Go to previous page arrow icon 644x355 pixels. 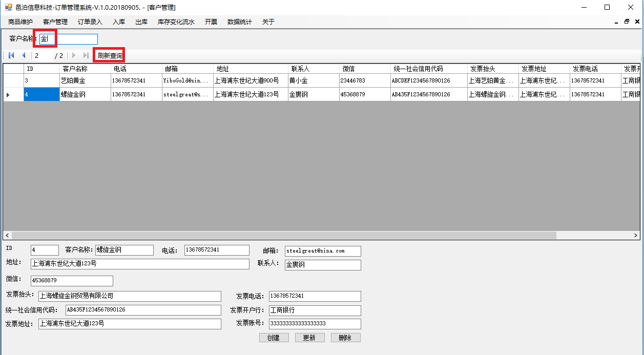(x=23, y=55)
